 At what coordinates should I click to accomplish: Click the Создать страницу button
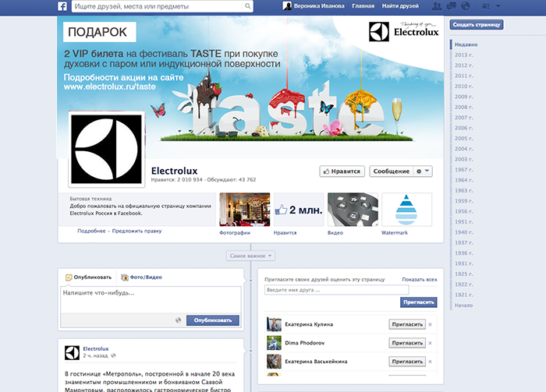[477, 25]
